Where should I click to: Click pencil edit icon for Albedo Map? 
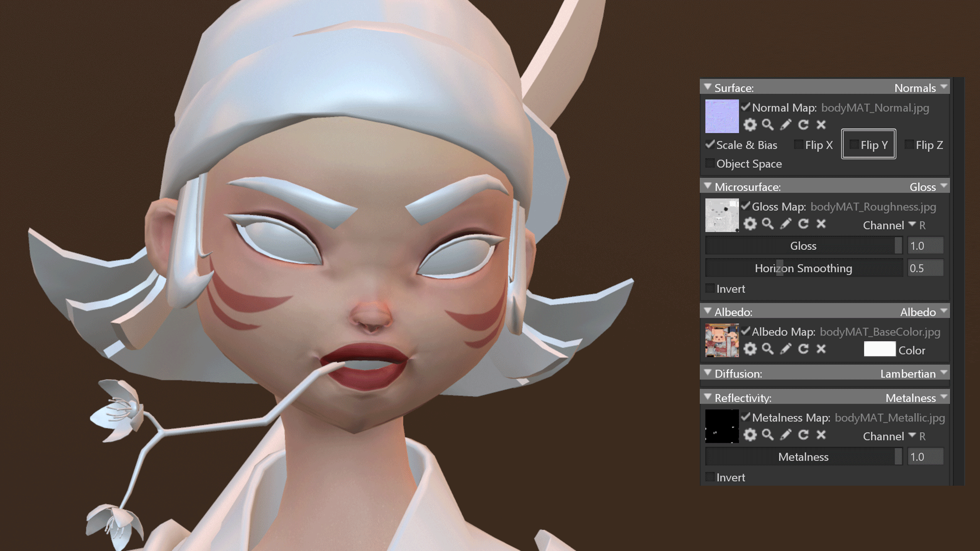pyautogui.click(x=786, y=348)
